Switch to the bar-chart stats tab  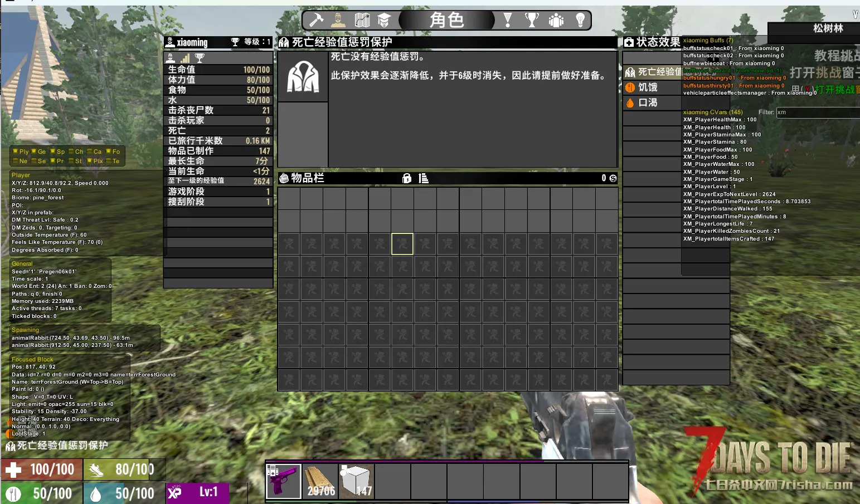(185, 58)
